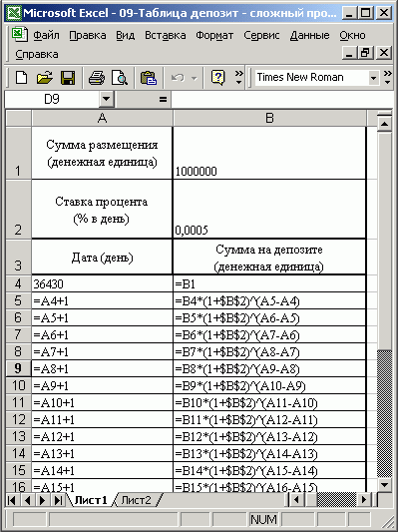Click the Paste clipboard icon
Viewport: 398px width, 532px height.
(149, 78)
